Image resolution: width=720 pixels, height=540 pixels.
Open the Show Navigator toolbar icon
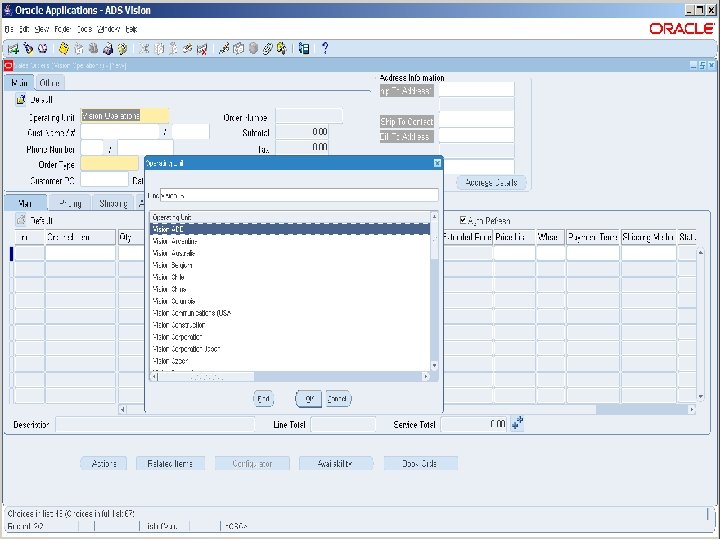click(43, 49)
